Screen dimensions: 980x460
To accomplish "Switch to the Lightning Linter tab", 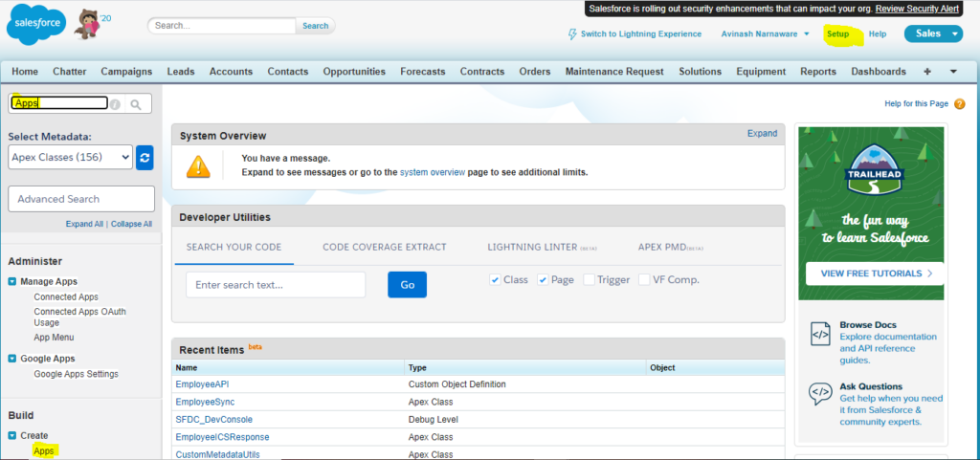I will coord(542,247).
